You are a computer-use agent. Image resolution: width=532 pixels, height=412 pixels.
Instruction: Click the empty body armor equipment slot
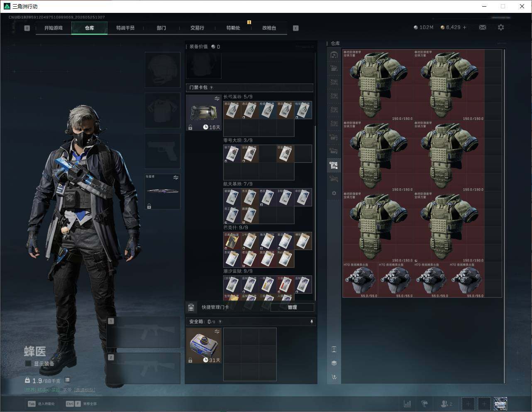162,110
